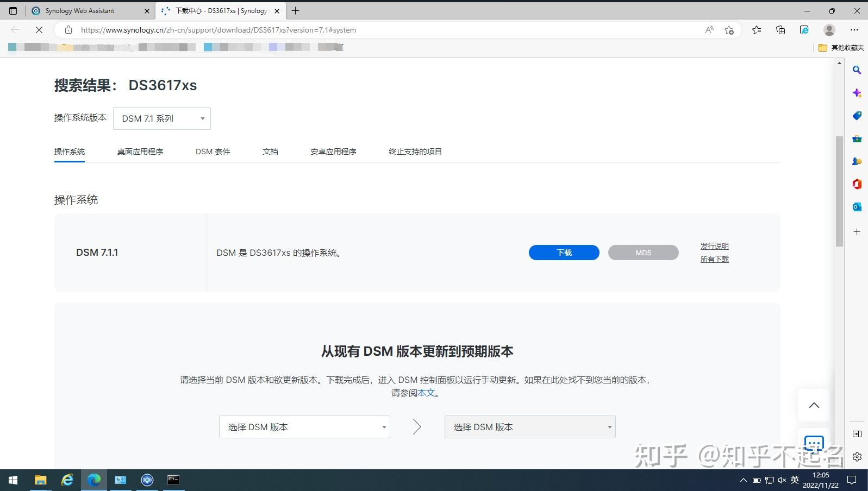The height and width of the screenshot is (491, 868).
Task: Open tab actions menu icon
Action: (x=13, y=11)
